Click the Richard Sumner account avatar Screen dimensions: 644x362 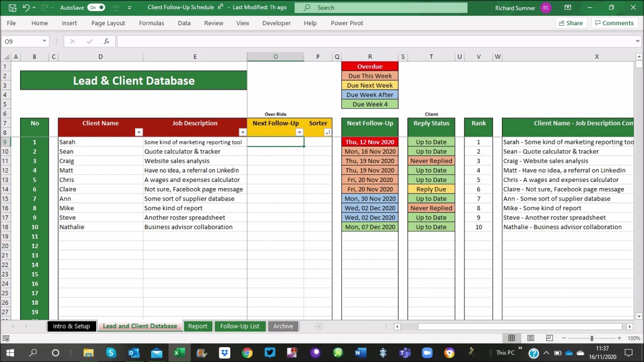click(x=546, y=8)
